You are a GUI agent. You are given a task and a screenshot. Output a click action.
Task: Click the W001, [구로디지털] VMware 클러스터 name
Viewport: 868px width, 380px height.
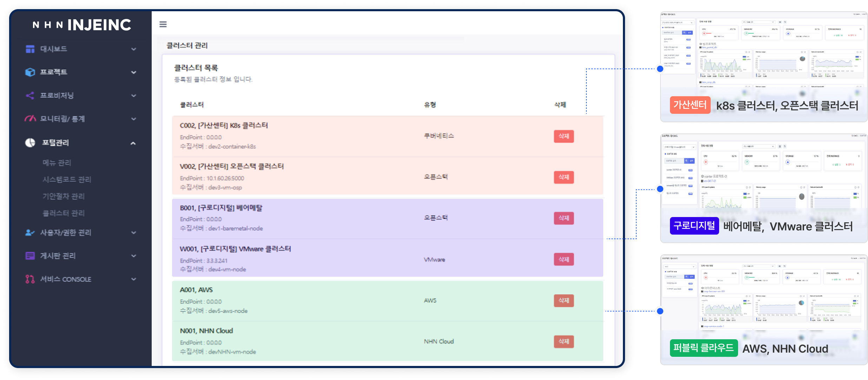(x=235, y=249)
